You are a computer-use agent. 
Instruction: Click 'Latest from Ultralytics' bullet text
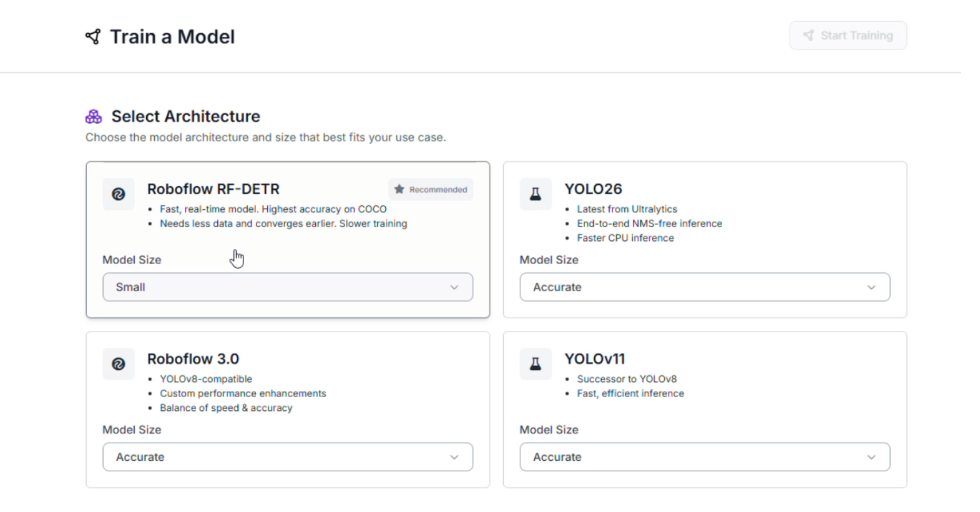point(627,209)
